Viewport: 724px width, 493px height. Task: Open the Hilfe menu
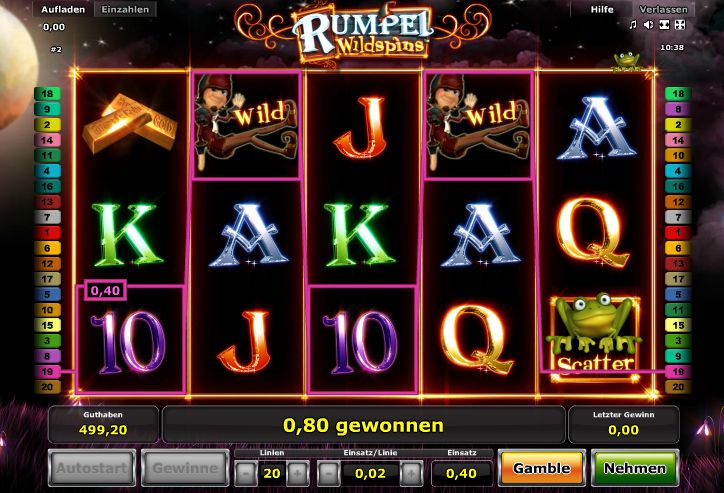click(x=602, y=9)
